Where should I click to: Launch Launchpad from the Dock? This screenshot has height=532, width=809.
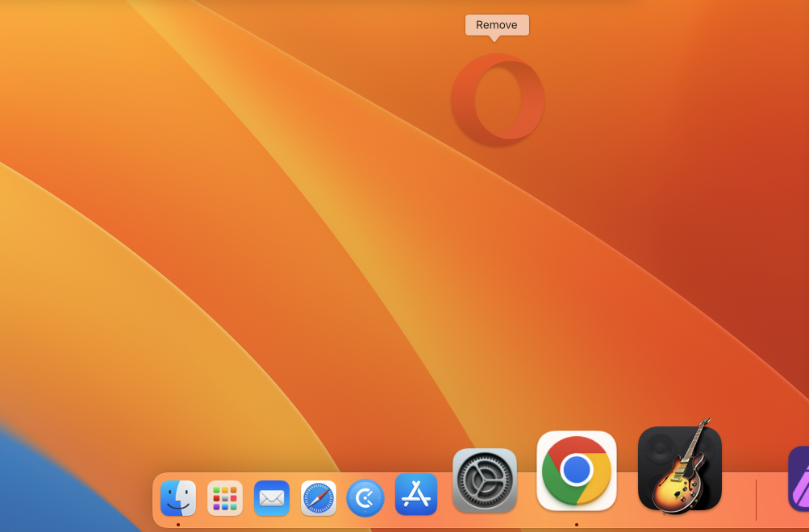(225, 498)
